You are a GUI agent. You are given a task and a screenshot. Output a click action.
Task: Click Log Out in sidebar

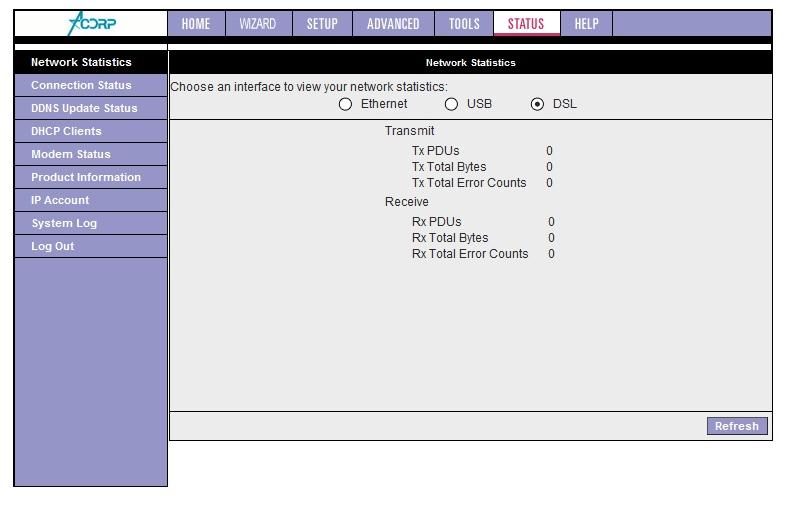click(91, 246)
